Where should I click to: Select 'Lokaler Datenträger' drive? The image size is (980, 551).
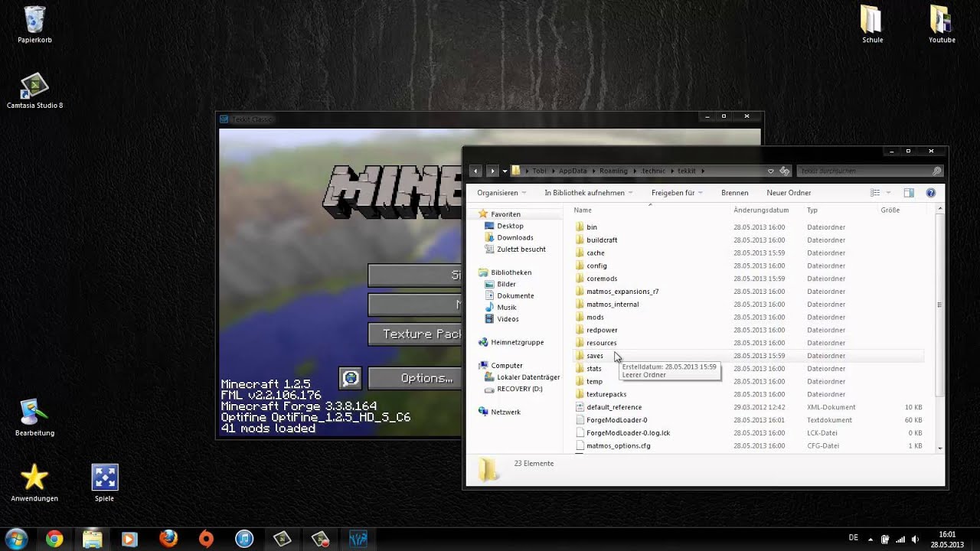pyautogui.click(x=528, y=377)
